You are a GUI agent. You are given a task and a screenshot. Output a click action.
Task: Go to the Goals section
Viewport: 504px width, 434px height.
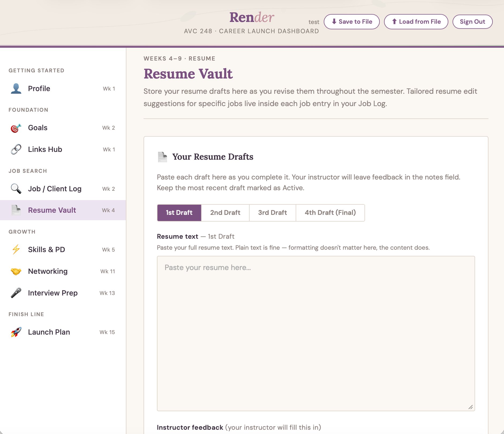(63, 128)
